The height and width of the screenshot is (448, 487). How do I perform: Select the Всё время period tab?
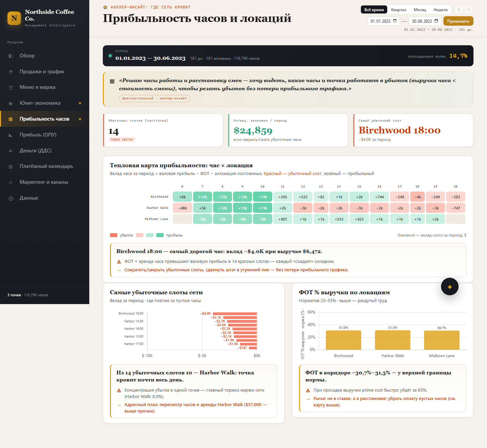point(374,10)
